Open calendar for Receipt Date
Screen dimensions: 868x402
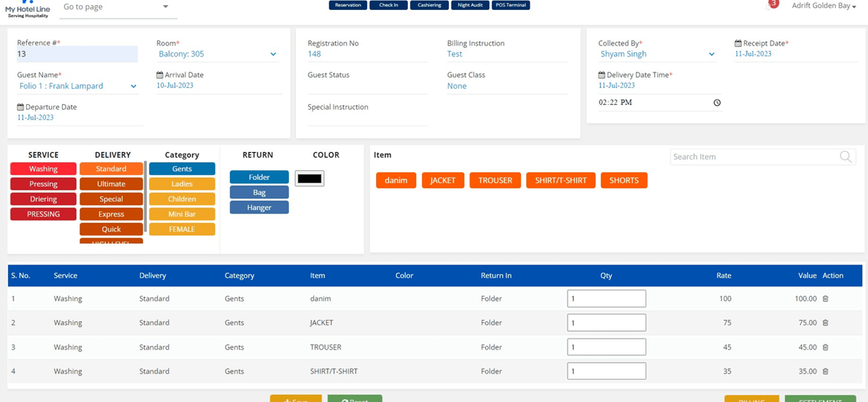(738, 43)
